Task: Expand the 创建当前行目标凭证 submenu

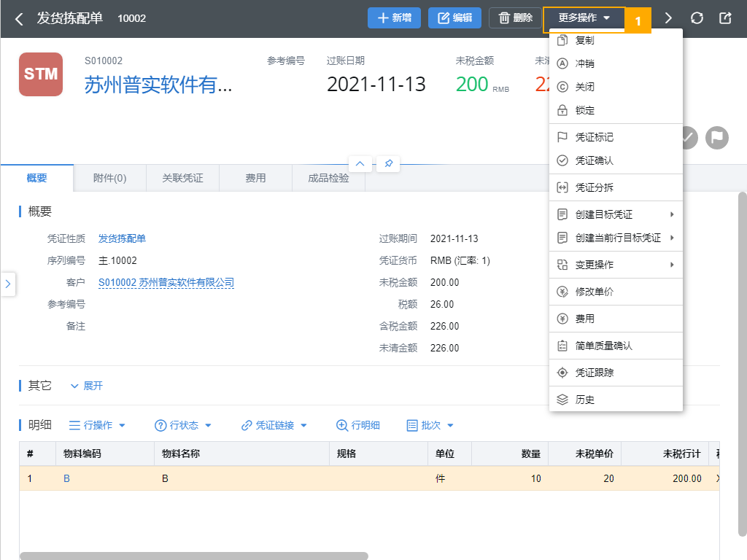Action: click(x=616, y=238)
